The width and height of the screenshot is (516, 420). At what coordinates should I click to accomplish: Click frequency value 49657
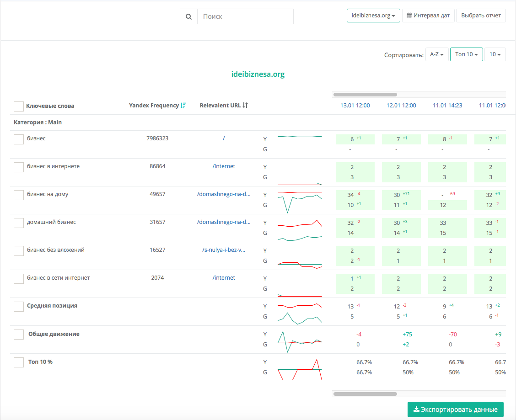[x=157, y=194]
